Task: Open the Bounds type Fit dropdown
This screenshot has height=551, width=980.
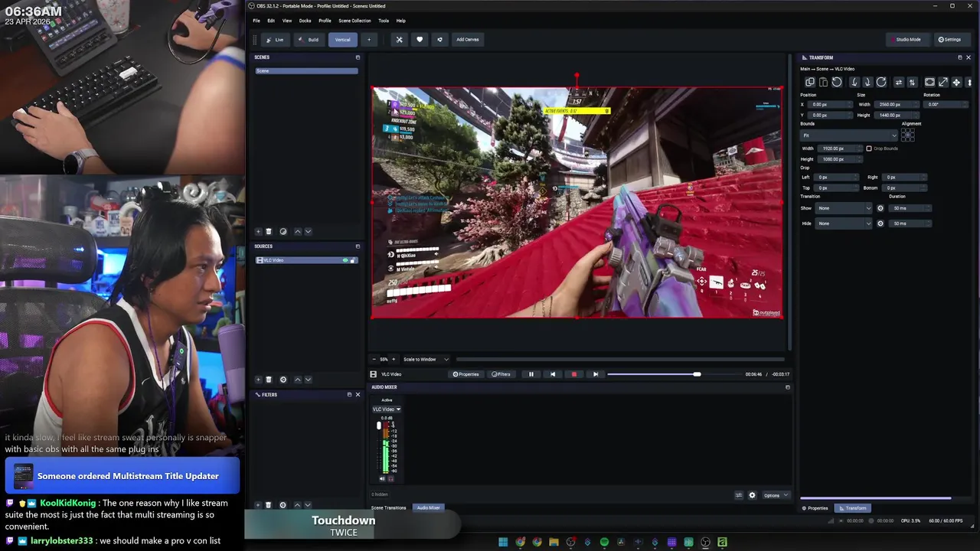Action: [x=848, y=135]
